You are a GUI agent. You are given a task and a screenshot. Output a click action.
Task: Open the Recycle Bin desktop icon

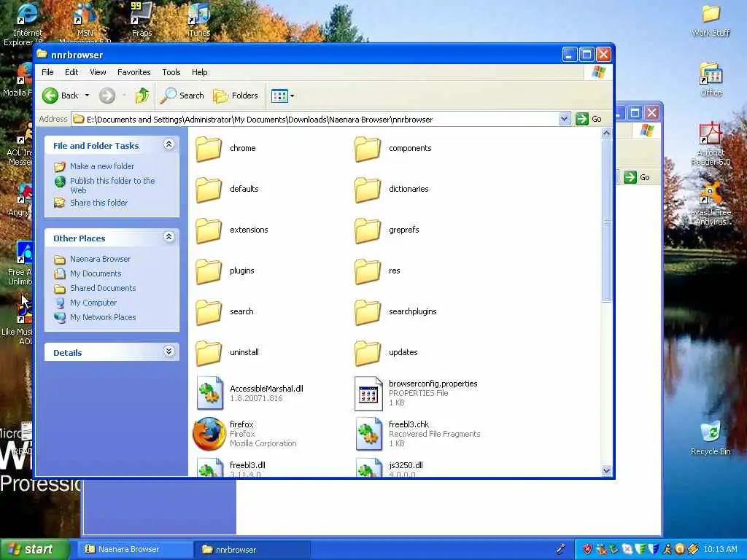tap(711, 437)
